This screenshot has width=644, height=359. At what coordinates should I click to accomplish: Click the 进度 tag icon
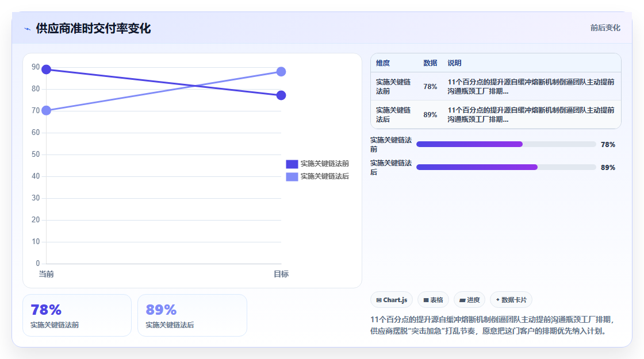click(462, 300)
